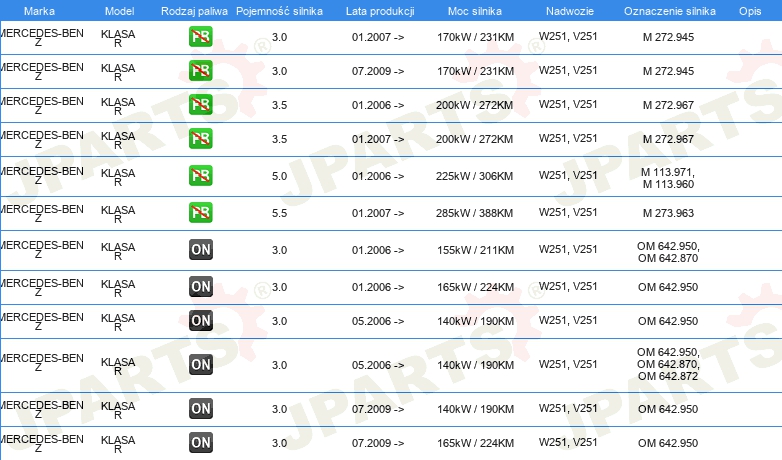Click the M 272.967 code in the 3.5 01.2007 row
This screenshot has height=460, width=782.
pos(668,139)
